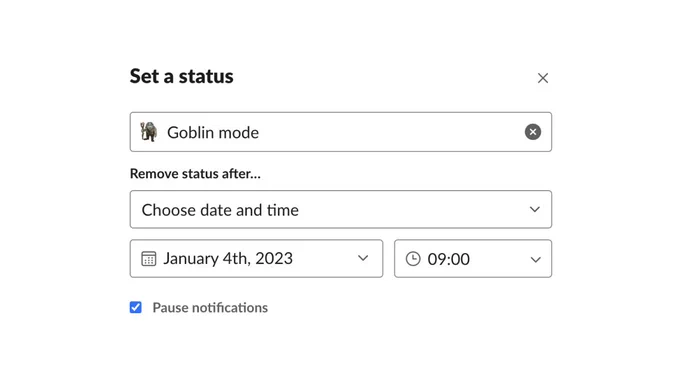Open the Choose date and time dropdown
Image resolution: width=680 pixels, height=383 pixels.
click(x=341, y=210)
